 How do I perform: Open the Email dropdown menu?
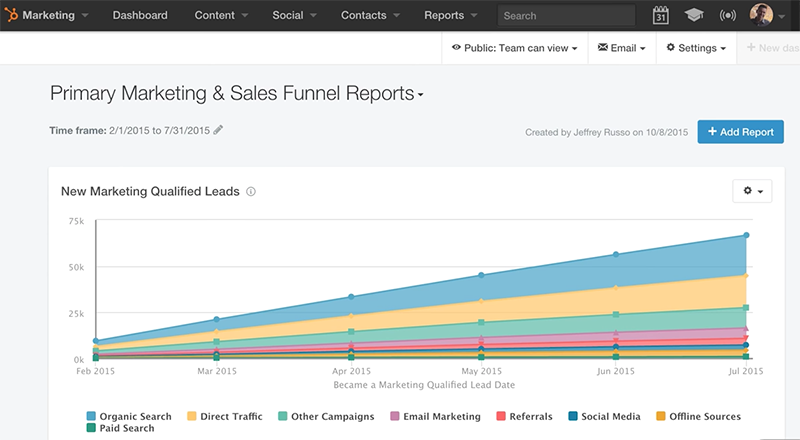click(621, 47)
